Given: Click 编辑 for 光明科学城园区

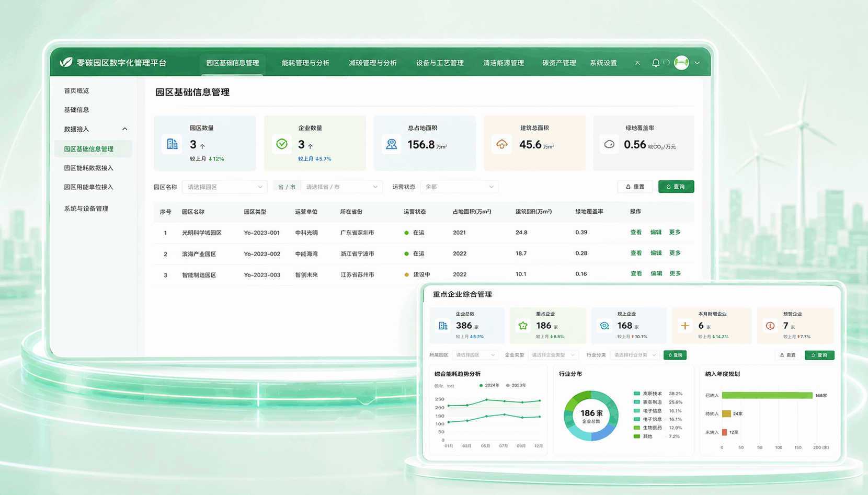Looking at the screenshot, I should pos(656,232).
